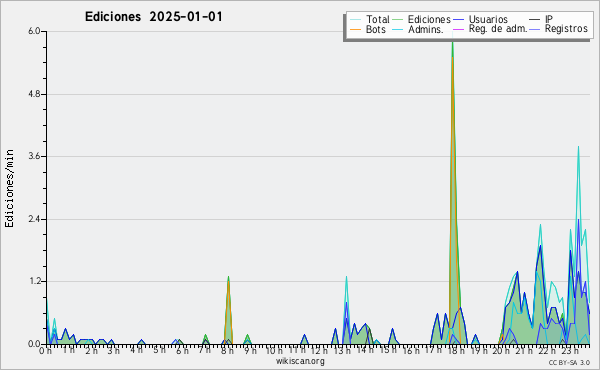Click the orange bot peak at 8 h
The image size is (600, 370).
pos(228,282)
